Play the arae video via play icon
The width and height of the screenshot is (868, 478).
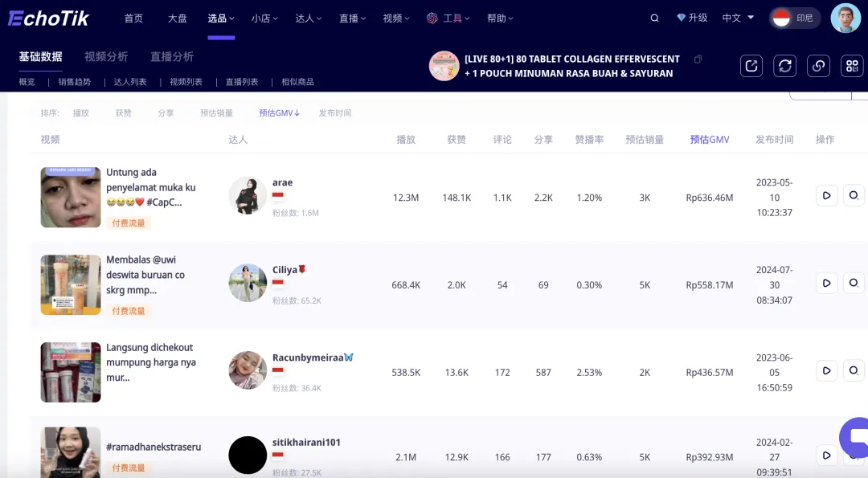point(826,195)
